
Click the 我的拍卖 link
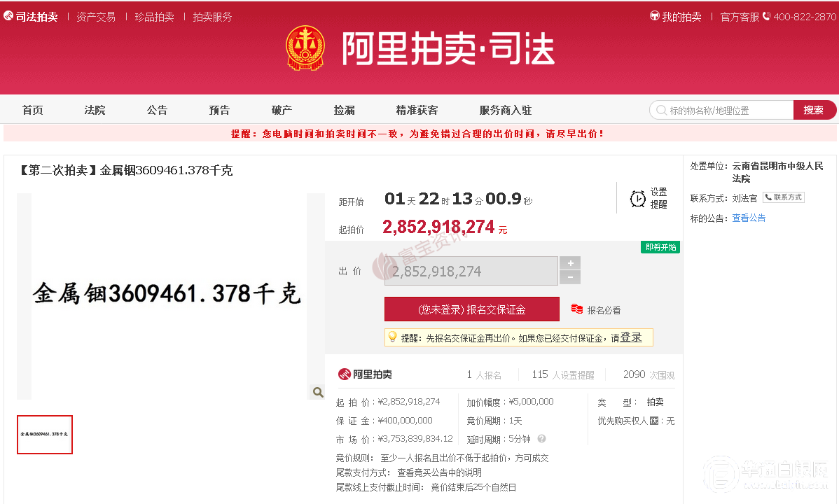[x=681, y=17]
